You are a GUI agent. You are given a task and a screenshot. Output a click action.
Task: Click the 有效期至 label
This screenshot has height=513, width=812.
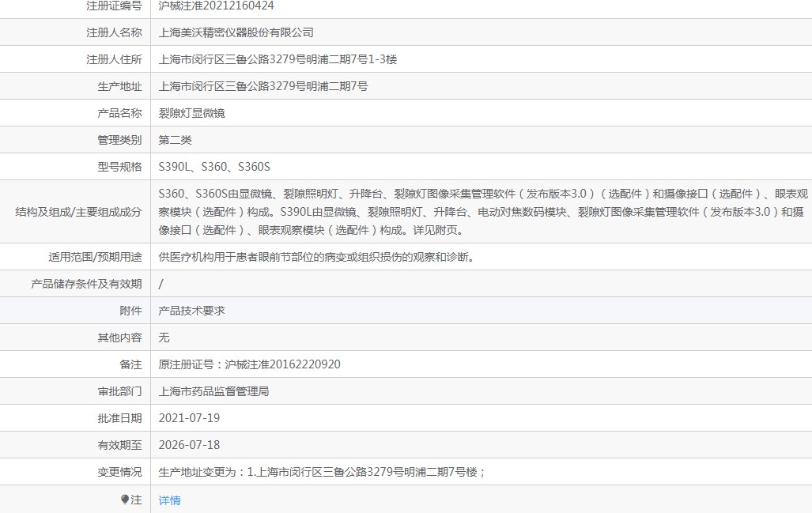119,445
